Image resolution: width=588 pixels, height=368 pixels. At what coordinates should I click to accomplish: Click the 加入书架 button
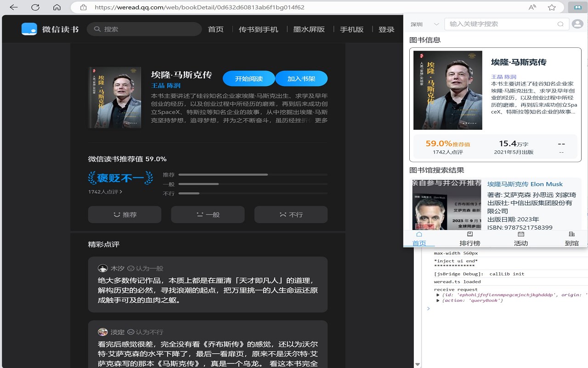(x=301, y=79)
